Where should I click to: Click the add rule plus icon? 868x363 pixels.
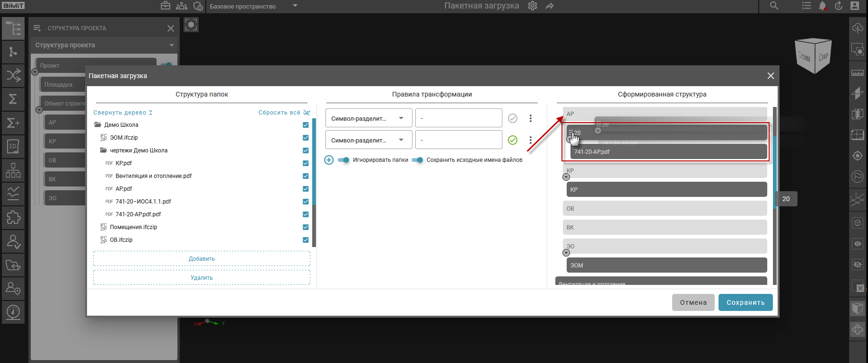[329, 160]
